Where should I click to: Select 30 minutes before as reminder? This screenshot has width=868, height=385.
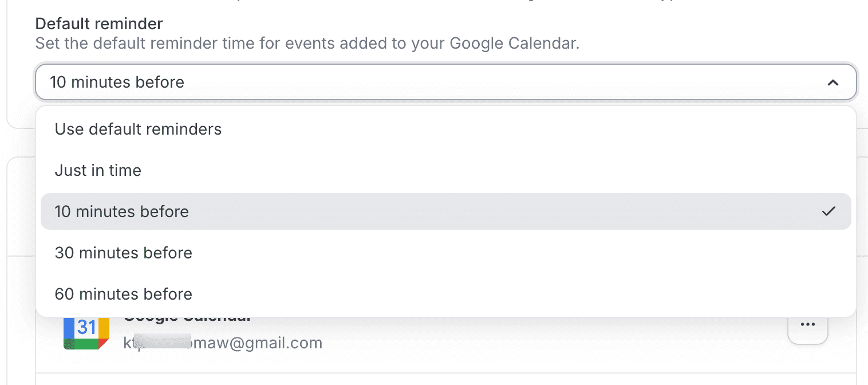coord(124,253)
